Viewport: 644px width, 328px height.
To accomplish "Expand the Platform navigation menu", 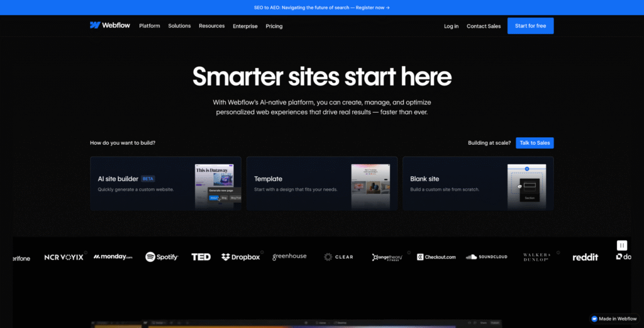I will 150,26.
